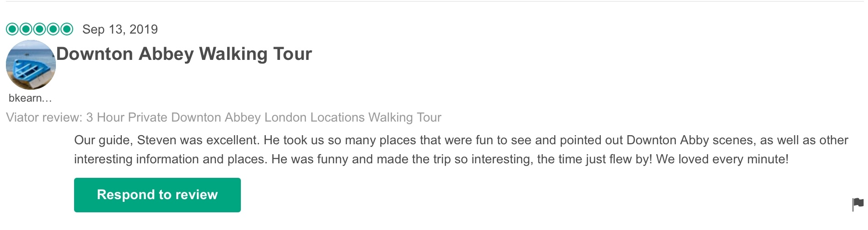
Task: Click the fourth green rating bubble
Action: point(53,29)
